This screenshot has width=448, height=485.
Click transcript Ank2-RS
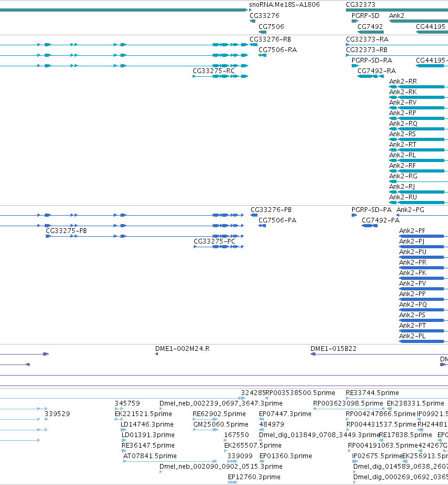pos(403,134)
